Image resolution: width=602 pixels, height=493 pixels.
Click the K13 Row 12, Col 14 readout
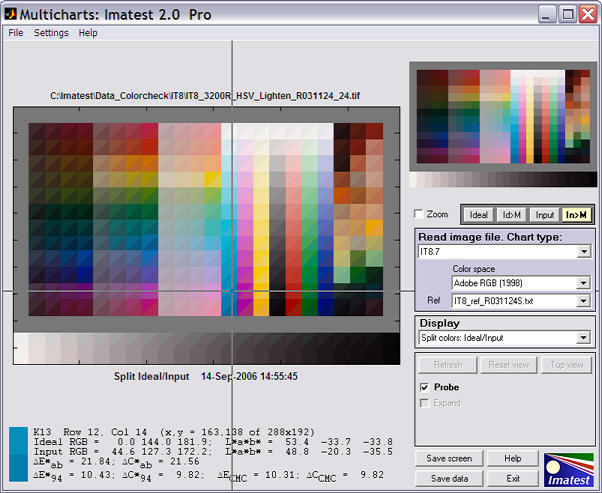coord(174,432)
